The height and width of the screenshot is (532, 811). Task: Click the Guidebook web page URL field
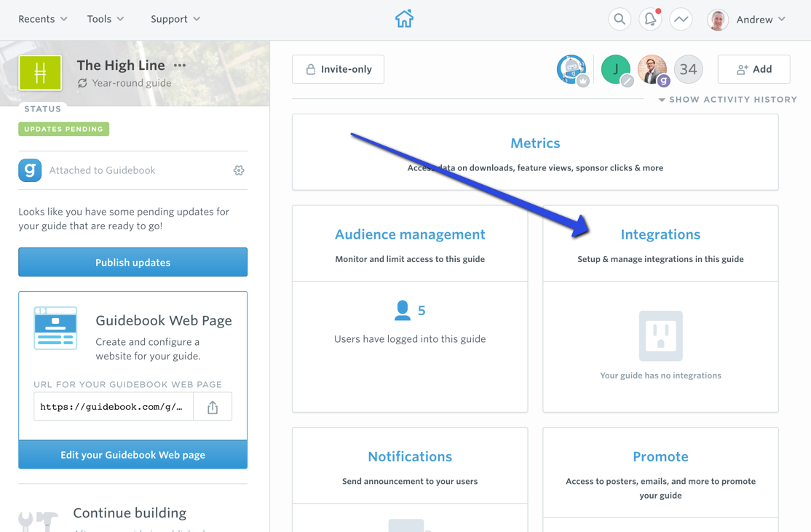coord(114,407)
